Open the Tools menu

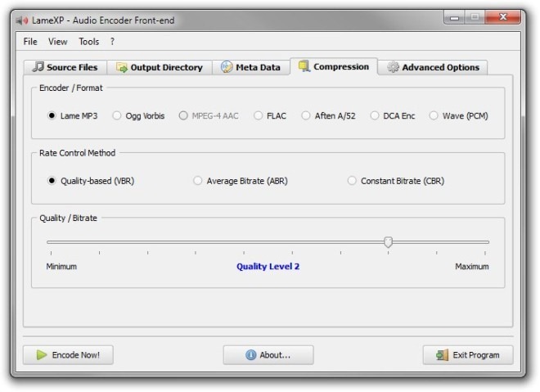(x=89, y=42)
